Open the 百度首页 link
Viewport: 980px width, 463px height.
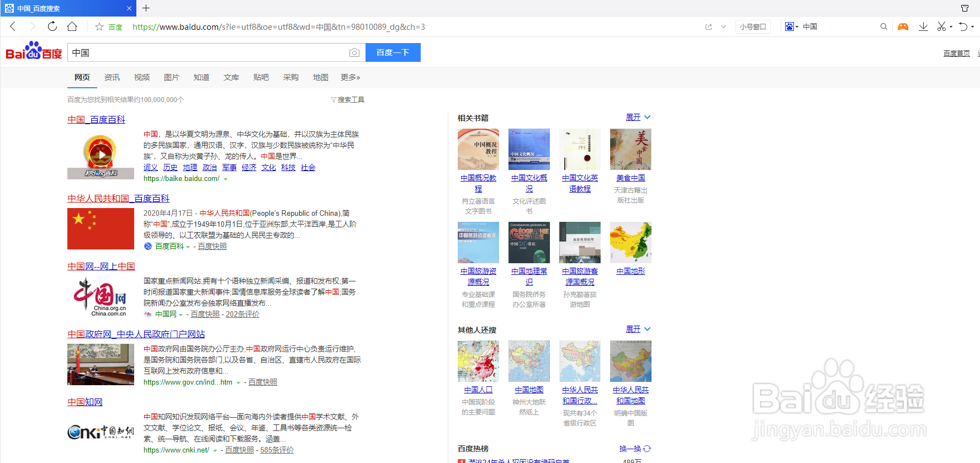pos(956,54)
